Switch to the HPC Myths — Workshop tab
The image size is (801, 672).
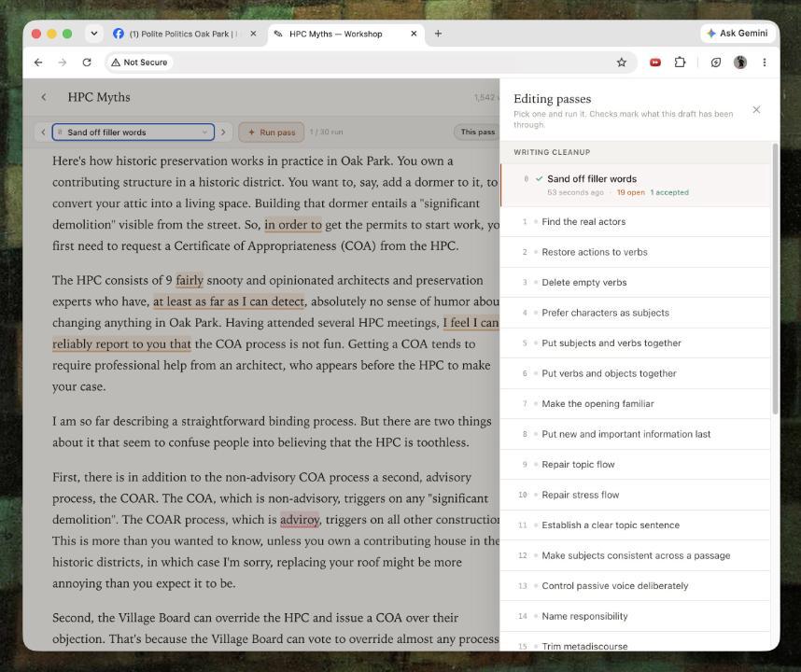pyautogui.click(x=345, y=34)
